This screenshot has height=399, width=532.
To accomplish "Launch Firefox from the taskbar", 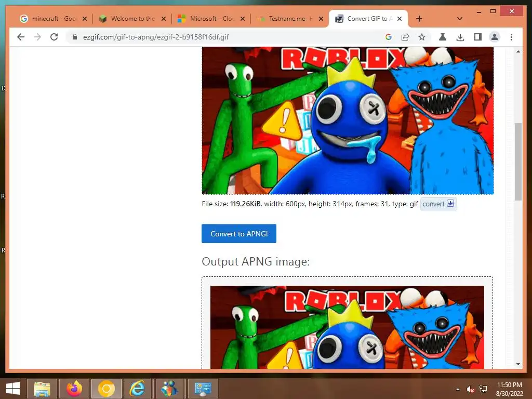I will pos(74,389).
